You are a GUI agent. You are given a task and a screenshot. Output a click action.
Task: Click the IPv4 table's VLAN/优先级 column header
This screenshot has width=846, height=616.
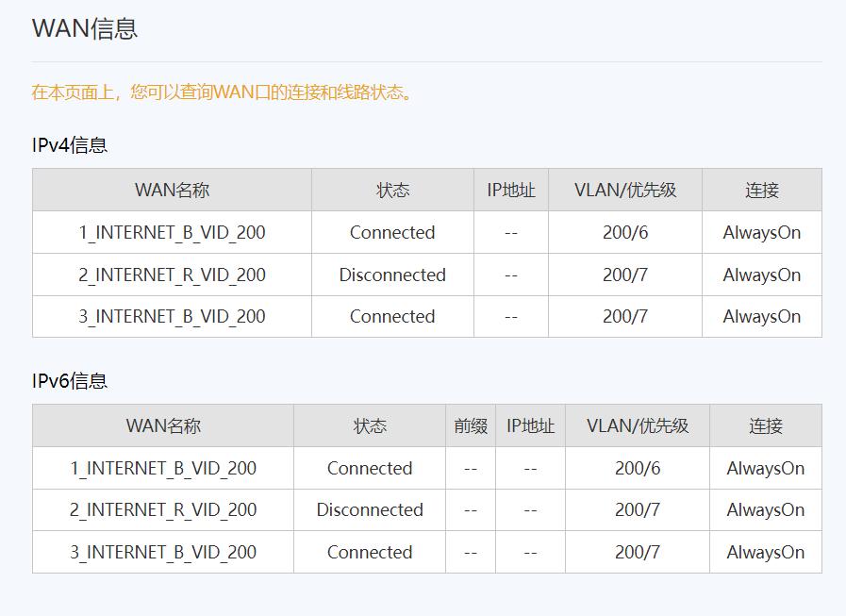click(625, 190)
